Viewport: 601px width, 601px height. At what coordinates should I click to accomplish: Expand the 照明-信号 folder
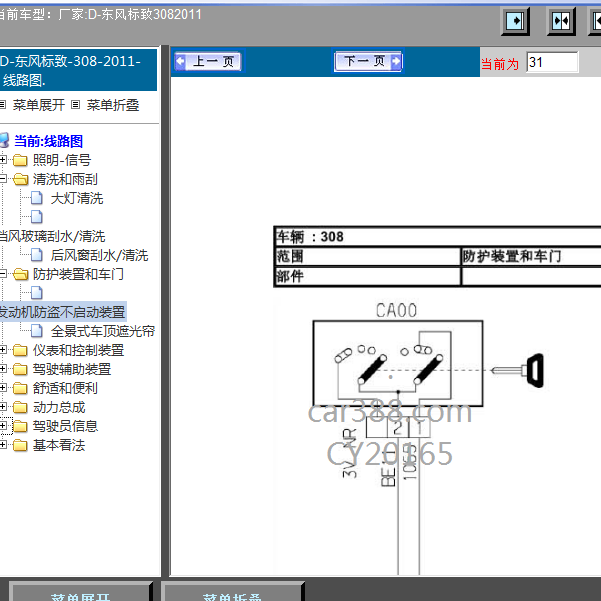3,159
